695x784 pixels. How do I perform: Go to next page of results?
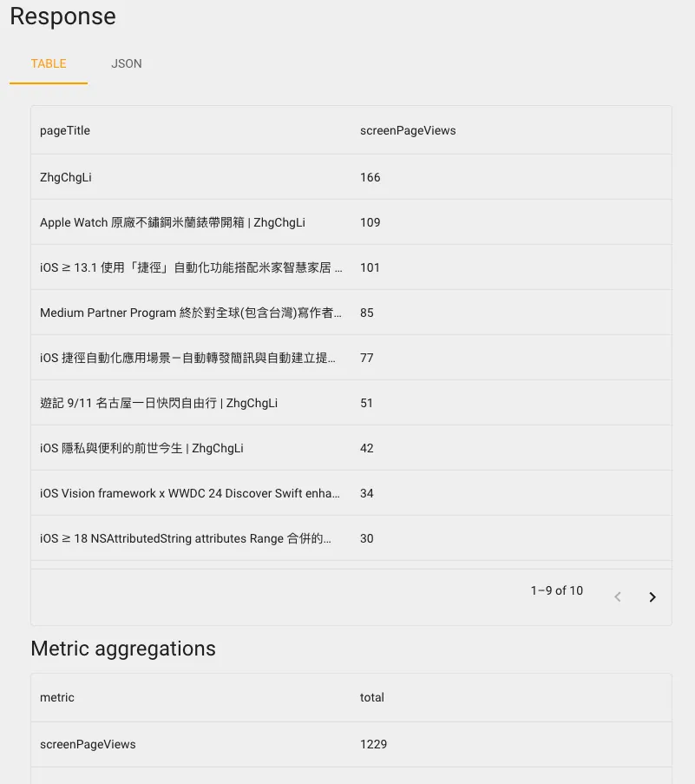coord(652,596)
